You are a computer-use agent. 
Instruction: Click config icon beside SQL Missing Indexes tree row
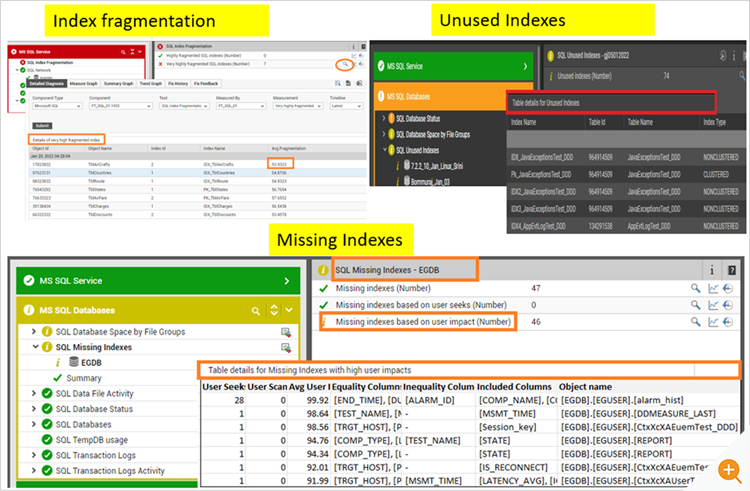click(x=286, y=348)
